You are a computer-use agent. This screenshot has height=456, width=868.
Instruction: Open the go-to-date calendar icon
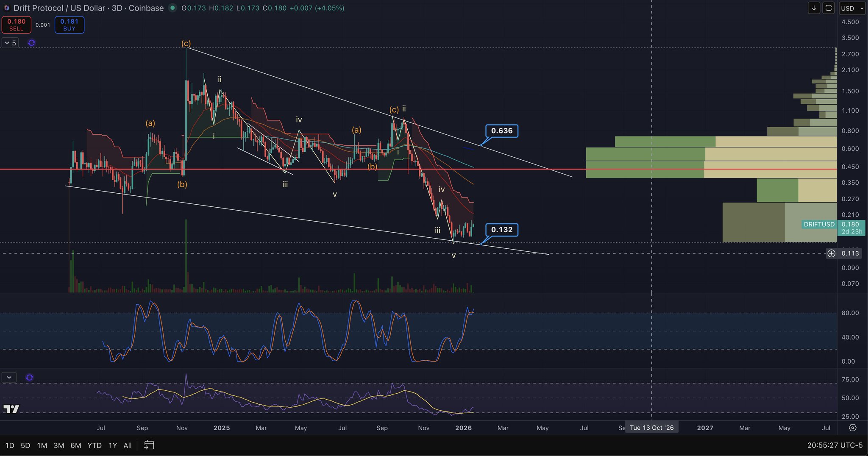149,445
